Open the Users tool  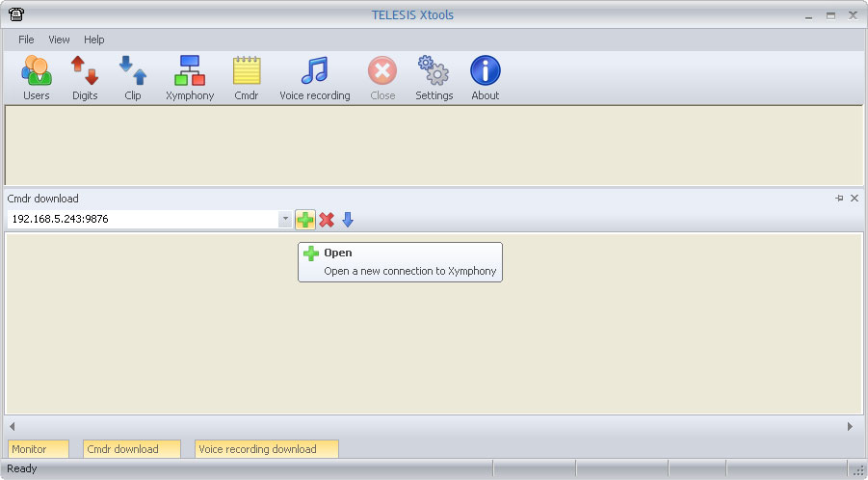36,77
